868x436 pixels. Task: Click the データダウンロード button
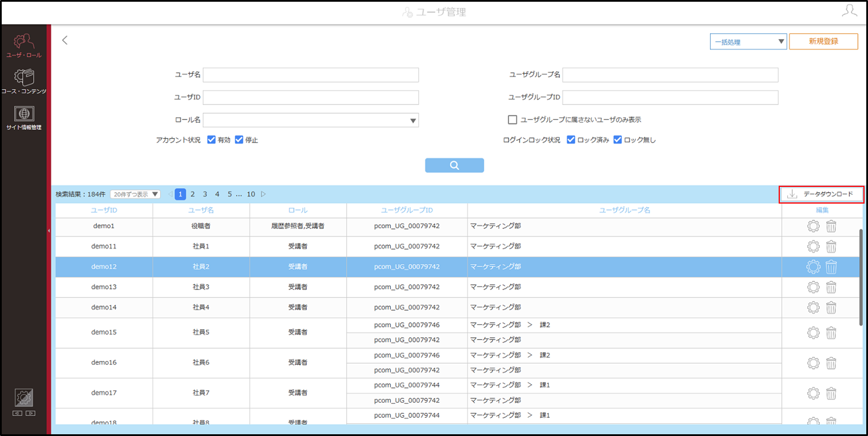[821, 194]
